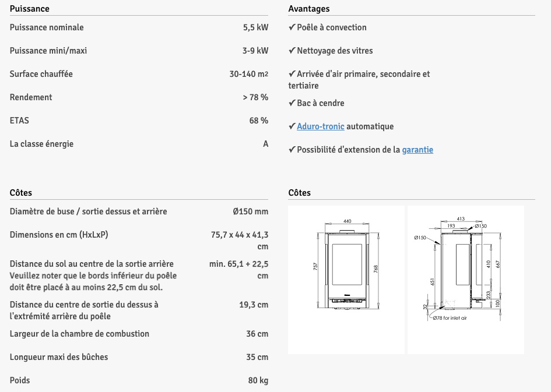Open the Aduro-tronic link
The height and width of the screenshot is (392, 551).
(321, 126)
